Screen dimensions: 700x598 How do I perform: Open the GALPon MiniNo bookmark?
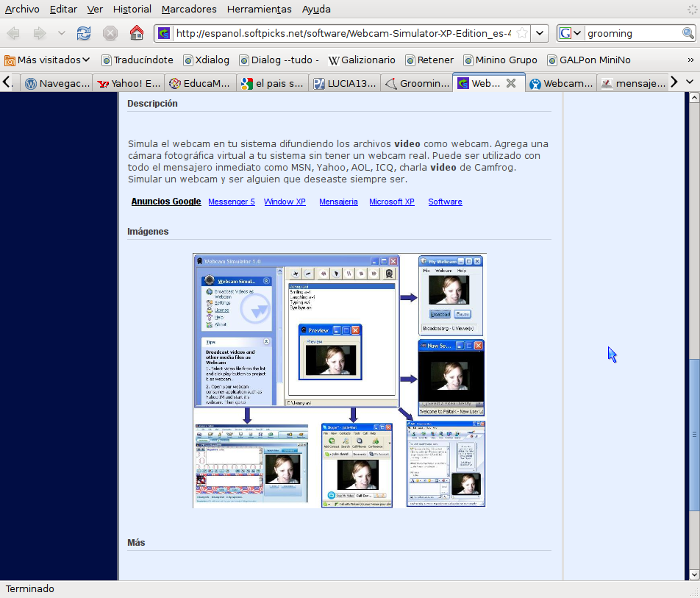click(x=589, y=60)
